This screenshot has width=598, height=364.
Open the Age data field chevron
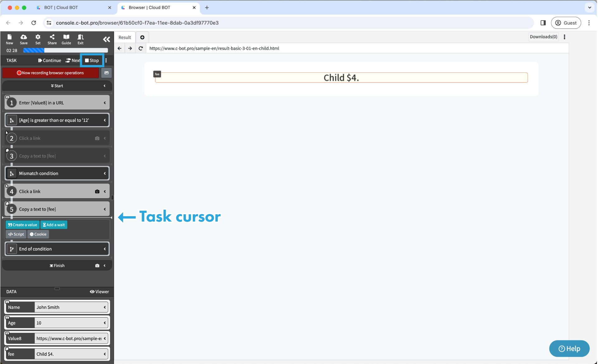click(105, 323)
